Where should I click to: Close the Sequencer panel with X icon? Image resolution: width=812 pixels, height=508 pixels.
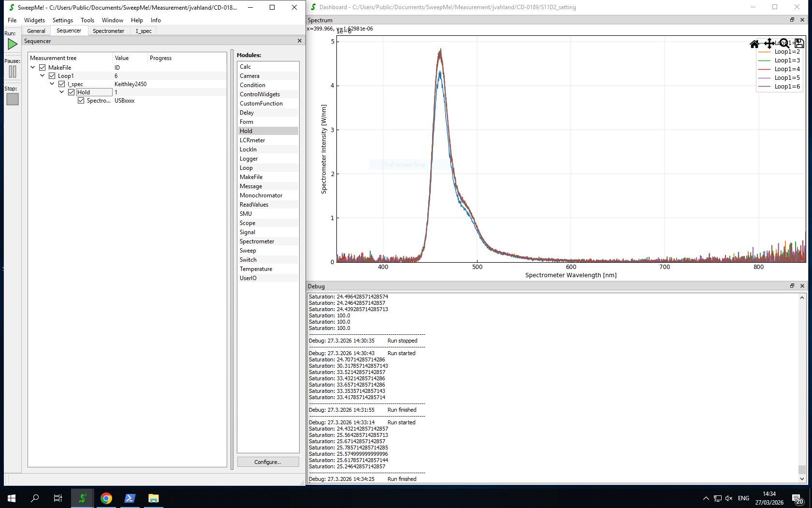pos(300,41)
